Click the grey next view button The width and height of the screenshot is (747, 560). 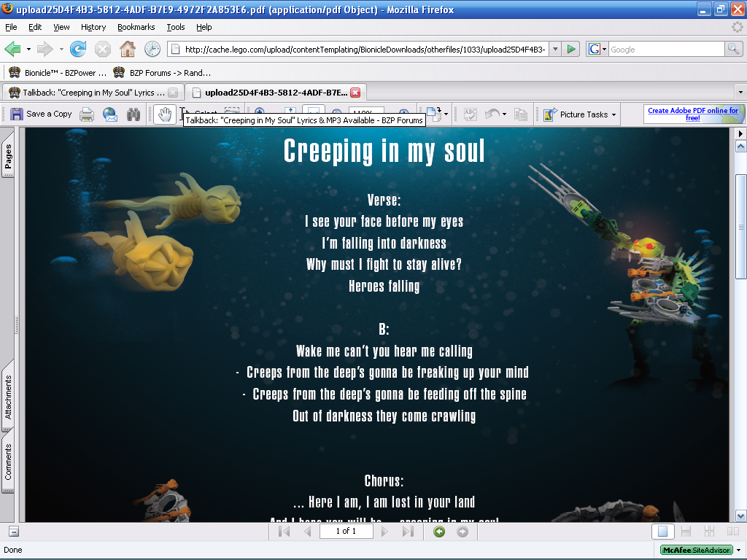click(x=462, y=532)
